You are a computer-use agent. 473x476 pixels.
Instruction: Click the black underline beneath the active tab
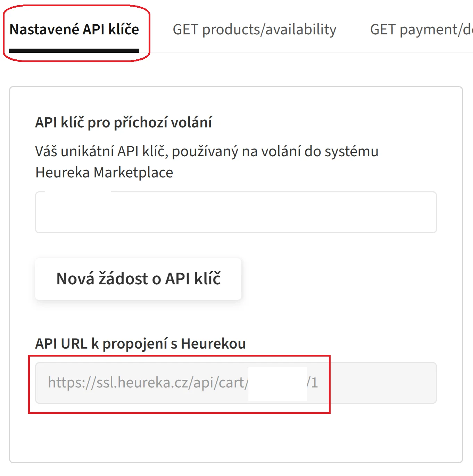[74, 51]
